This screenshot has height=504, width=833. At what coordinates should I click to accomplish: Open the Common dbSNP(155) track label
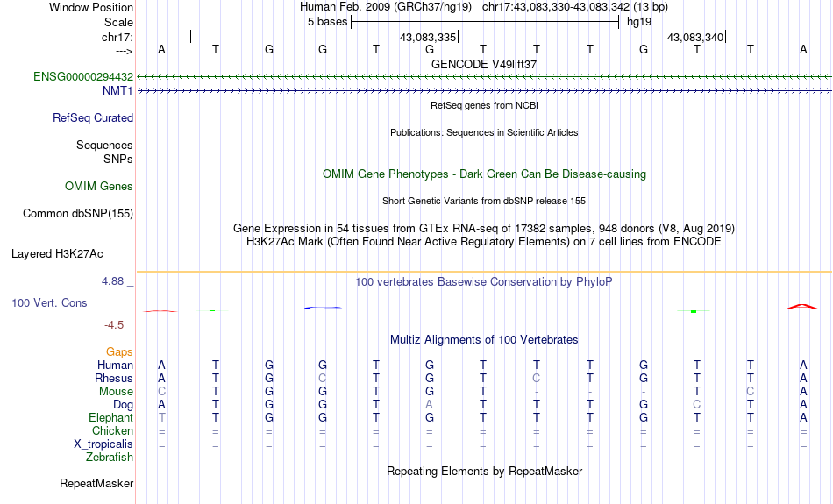[77, 214]
